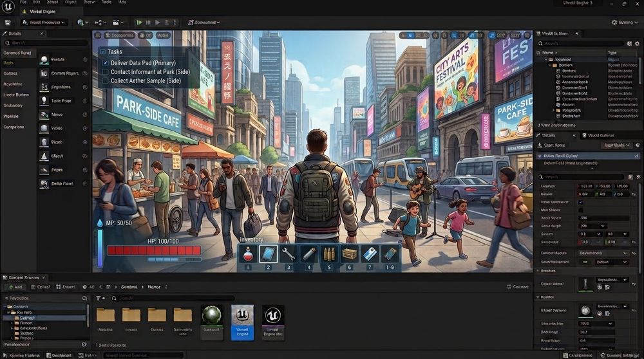The width and height of the screenshot is (644, 359).
Task: Click the save icon at toolbar's left end
Action: click(7, 22)
